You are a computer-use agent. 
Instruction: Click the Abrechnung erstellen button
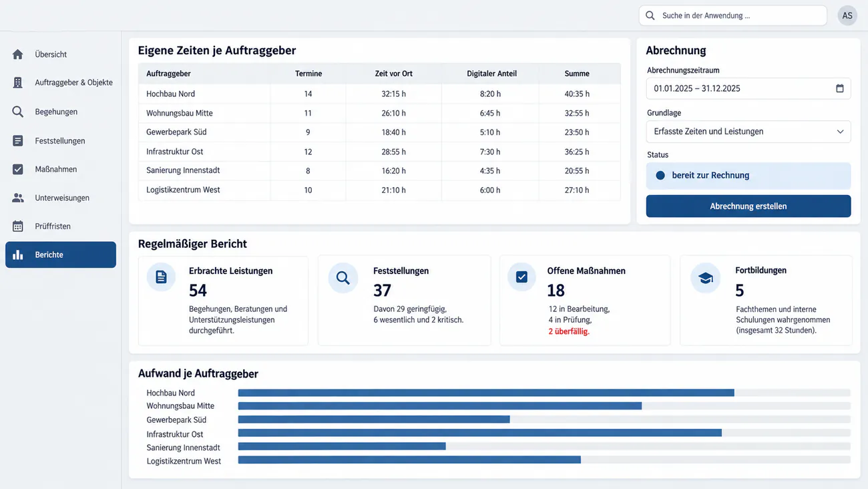pyautogui.click(x=748, y=206)
